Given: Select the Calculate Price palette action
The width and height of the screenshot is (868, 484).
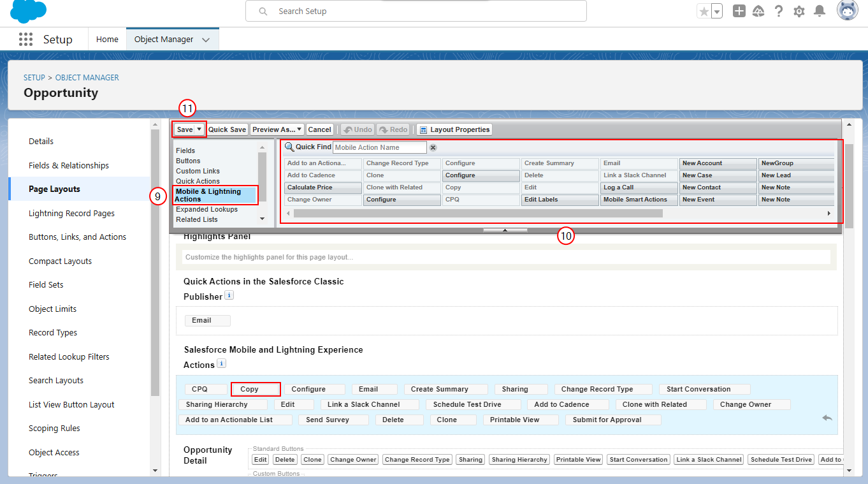Looking at the screenshot, I should [x=323, y=187].
